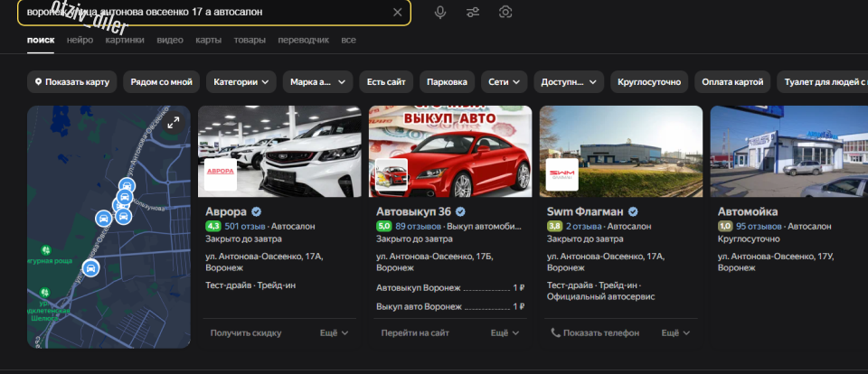868x374 pixels.
Task: Open the переводчик tab
Action: [x=304, y=41]
